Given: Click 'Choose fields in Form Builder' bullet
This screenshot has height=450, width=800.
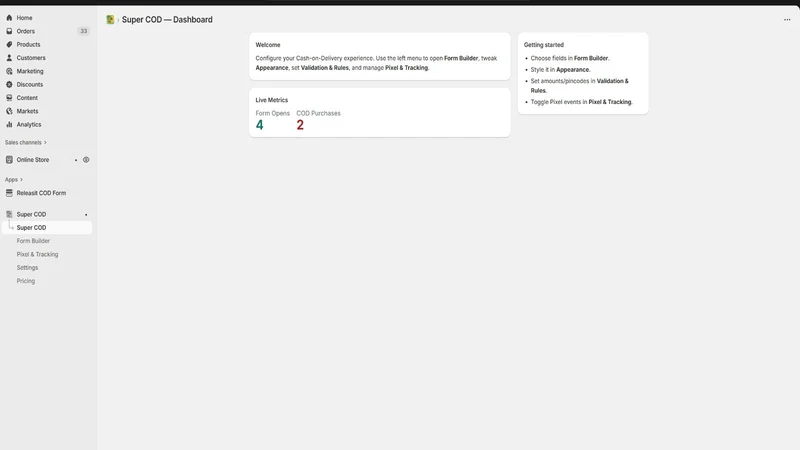Looking at the screenshot, I should point(570,58).
